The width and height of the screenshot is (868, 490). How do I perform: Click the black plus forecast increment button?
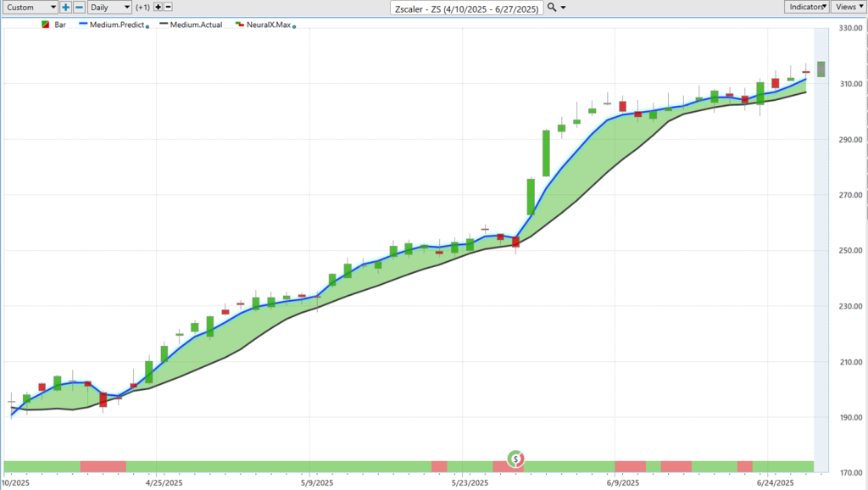[x=158, y=7]
